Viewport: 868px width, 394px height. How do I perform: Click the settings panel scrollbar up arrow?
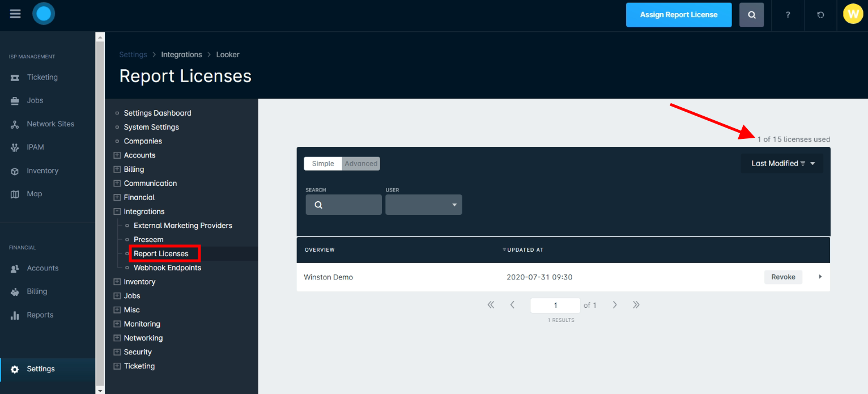100,37
